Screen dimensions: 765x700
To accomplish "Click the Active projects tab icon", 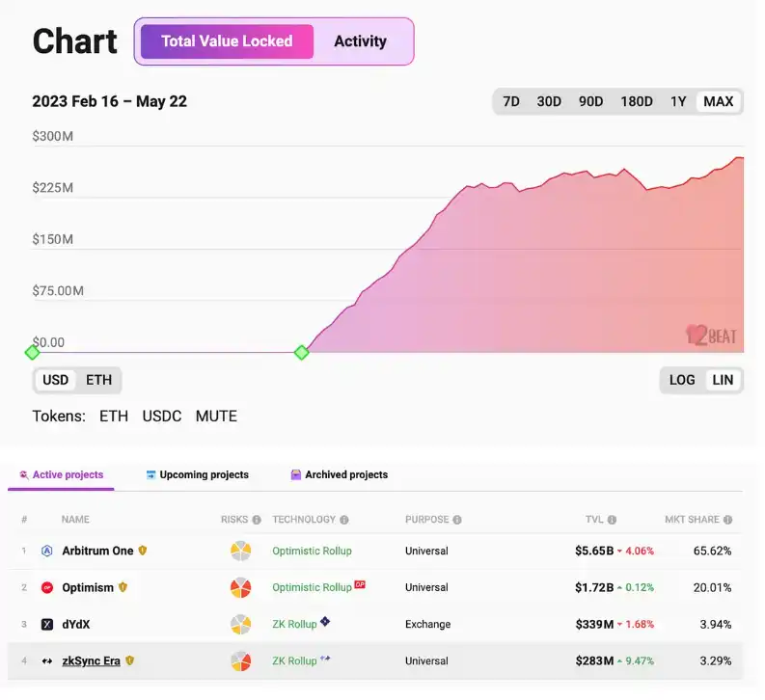I will click(23, 474).
